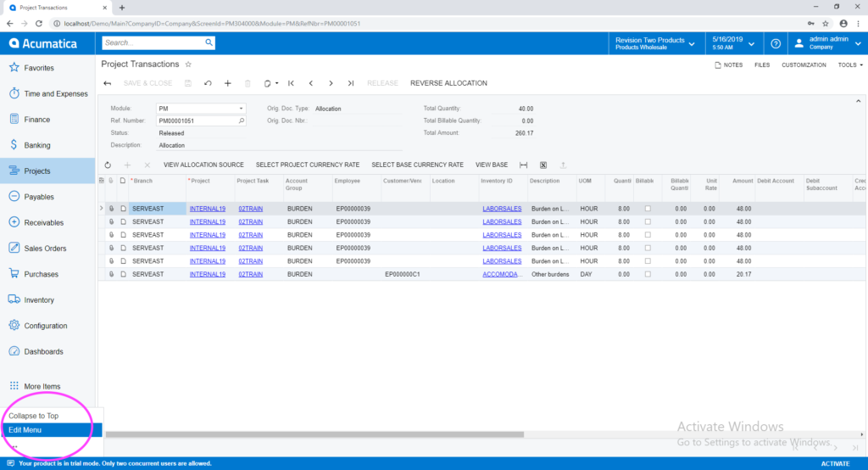Click the search magnifier icon
This screenshot has width=868, height=470.
click(x=209, y=42)
